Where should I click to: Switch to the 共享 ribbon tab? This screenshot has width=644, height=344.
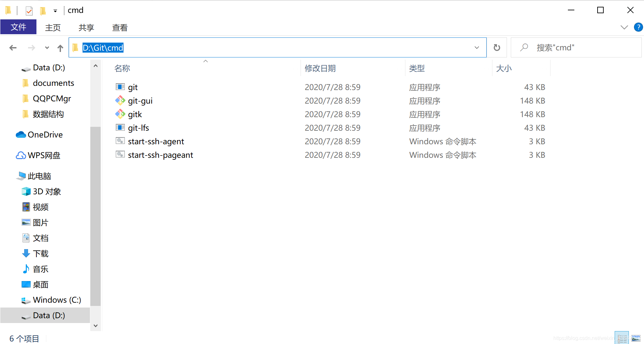(x=86, y=27)
